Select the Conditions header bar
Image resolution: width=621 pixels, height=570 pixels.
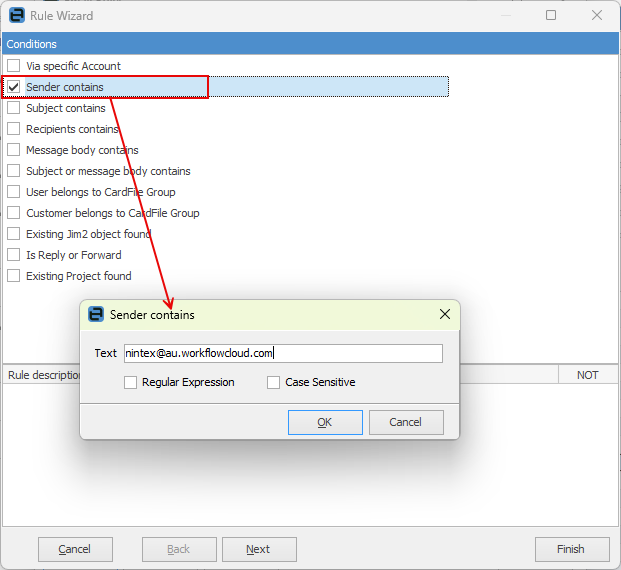coord(310,44)
